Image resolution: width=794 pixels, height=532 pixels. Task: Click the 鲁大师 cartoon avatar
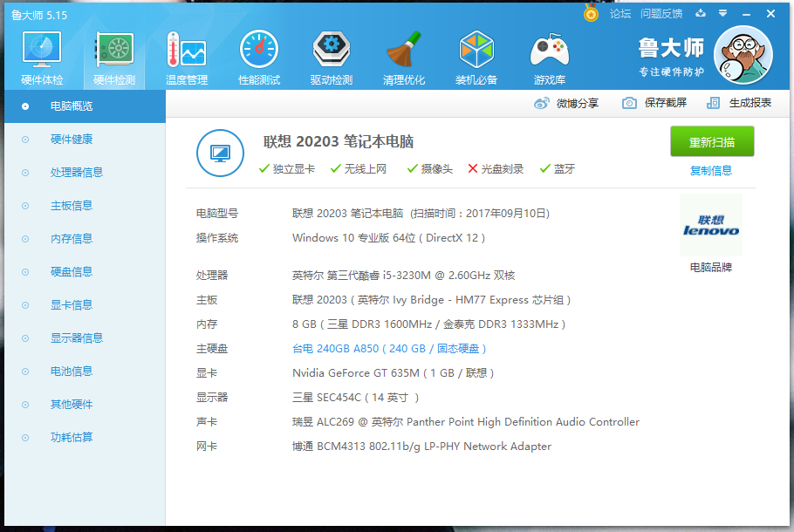pos(743,55)
